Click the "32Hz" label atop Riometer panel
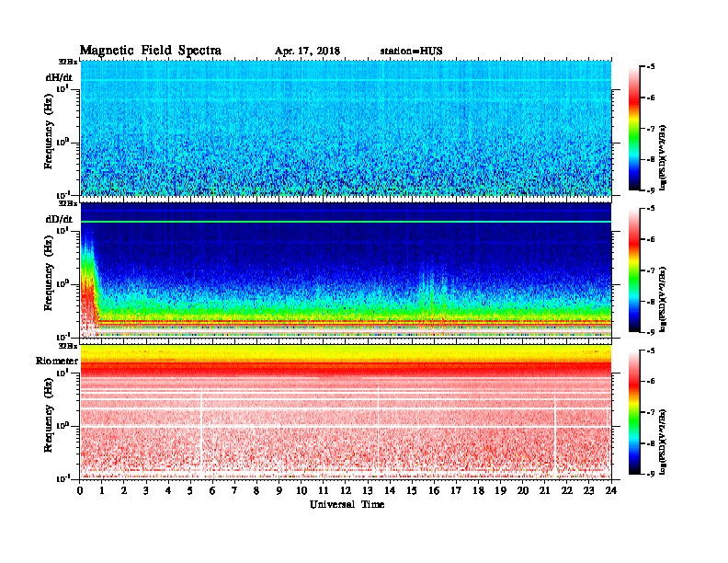 click(x=68, y=346)
